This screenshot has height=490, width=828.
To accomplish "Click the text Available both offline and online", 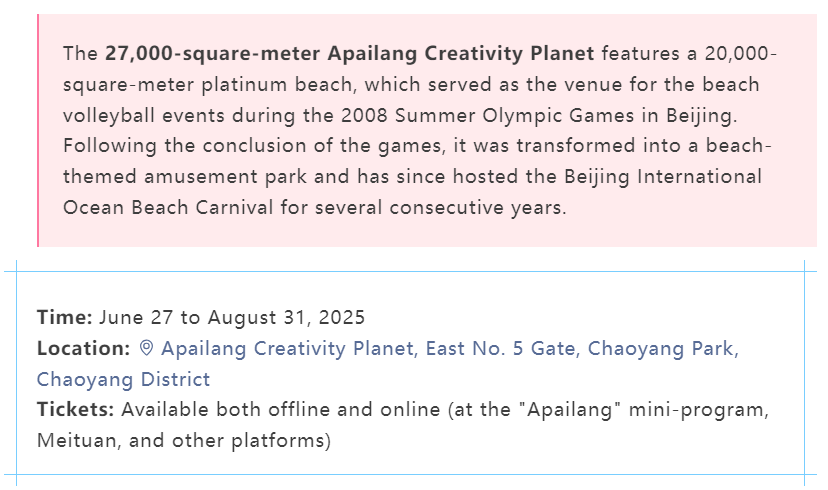I will (x=281, y=410).
